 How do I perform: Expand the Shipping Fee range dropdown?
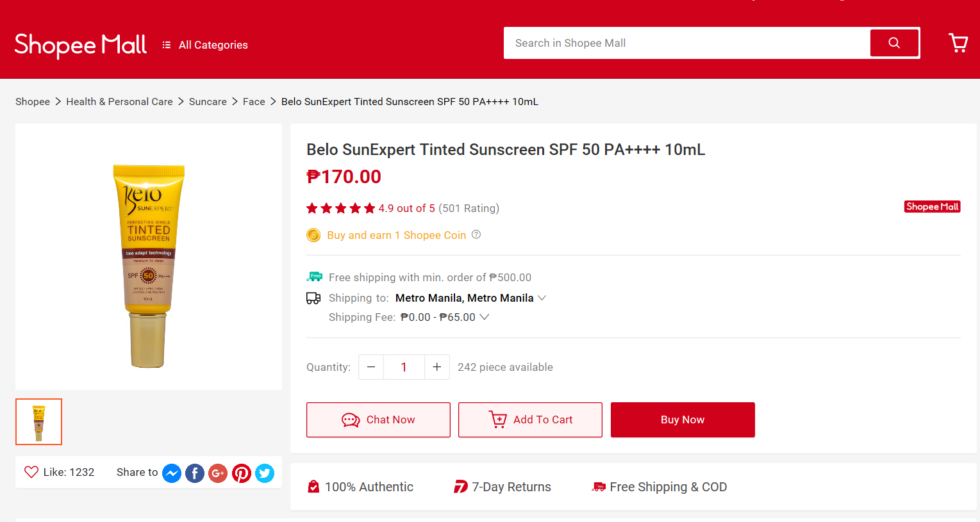coord(485,317)
